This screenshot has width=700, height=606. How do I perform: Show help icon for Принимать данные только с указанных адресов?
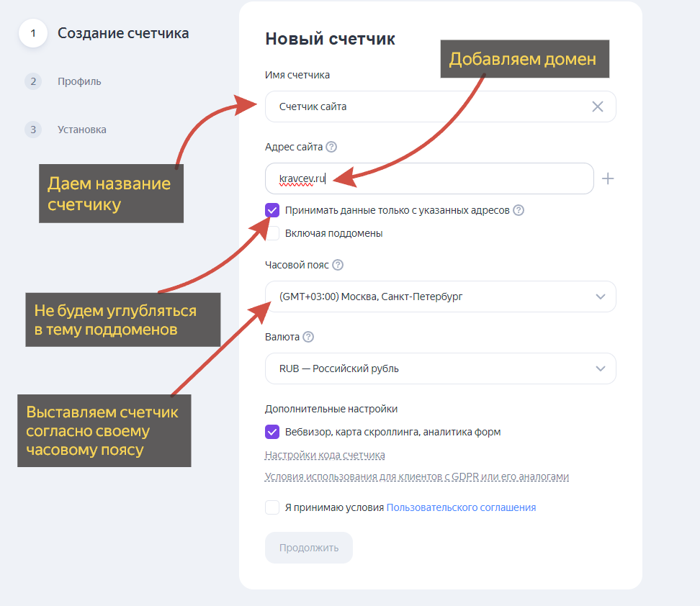click(519, 211)
